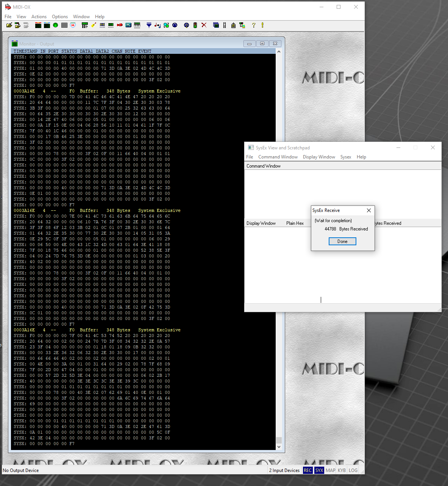The width and height of the screenshot is (448, 486).
Task: Click the '44788 Bytes Received' text
Action: click(x=346, y=229)
